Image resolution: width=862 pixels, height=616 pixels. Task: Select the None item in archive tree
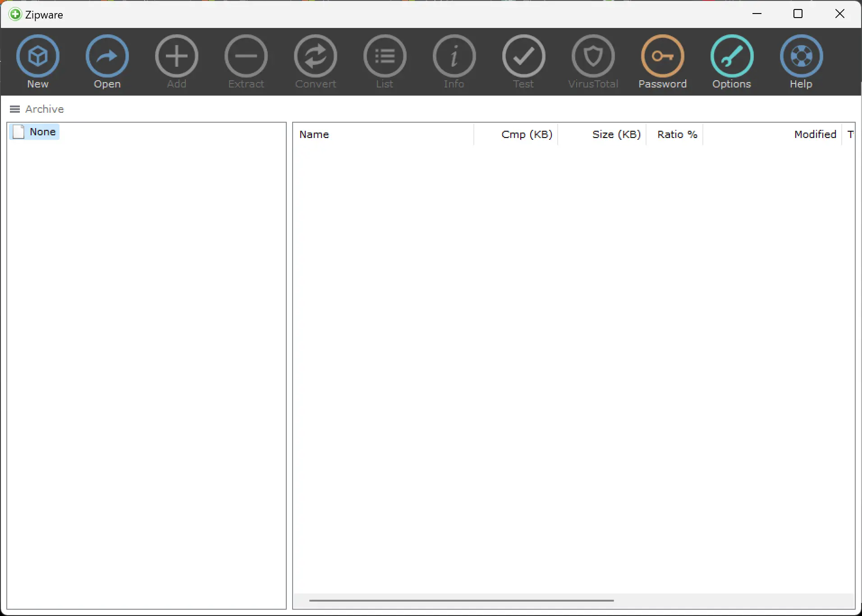[35, 132]
